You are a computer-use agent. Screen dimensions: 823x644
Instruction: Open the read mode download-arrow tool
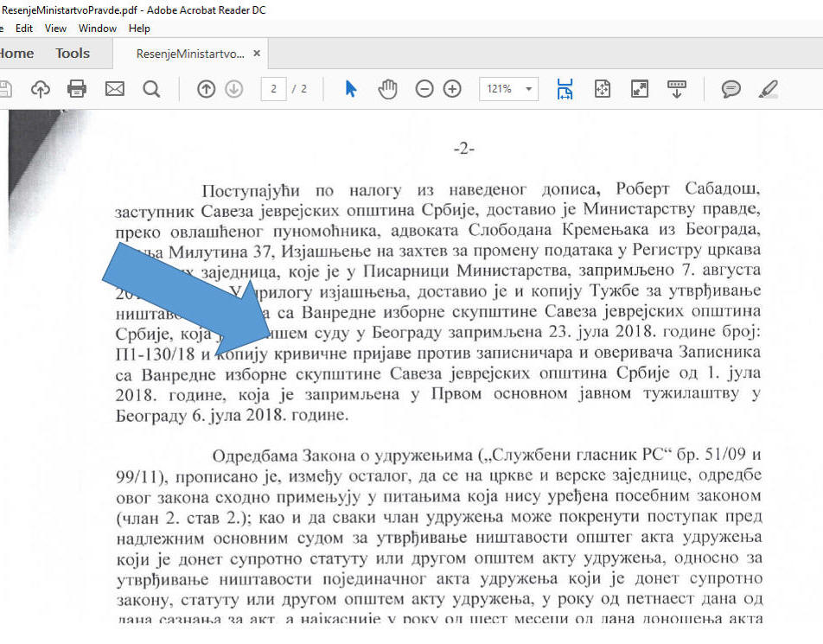pos(677,89)
